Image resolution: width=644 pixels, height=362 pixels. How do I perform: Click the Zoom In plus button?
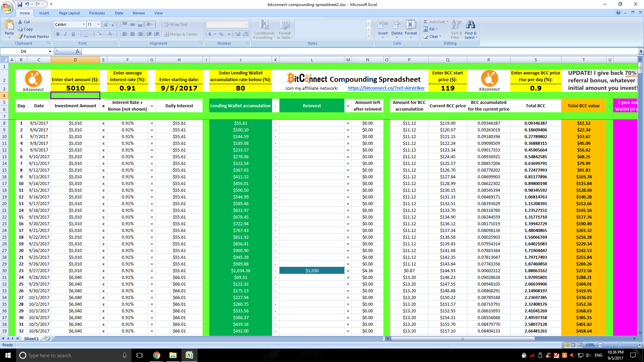(639, 345)
